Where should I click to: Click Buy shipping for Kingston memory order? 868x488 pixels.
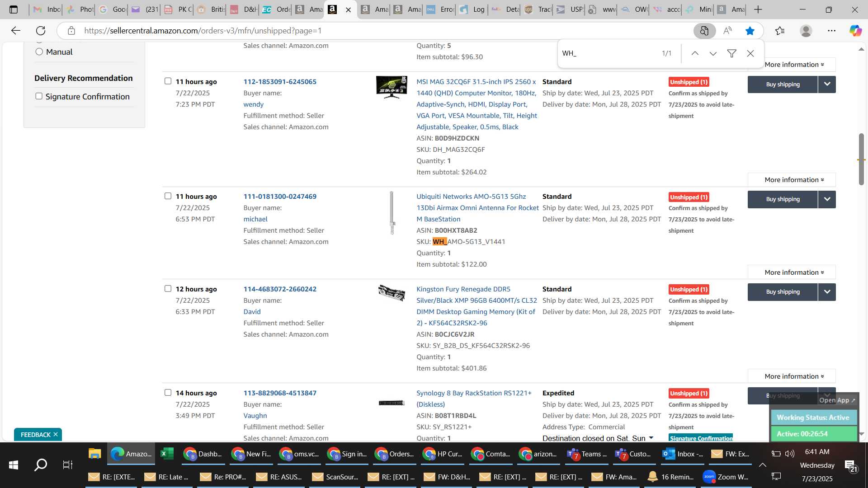(783, 292)
